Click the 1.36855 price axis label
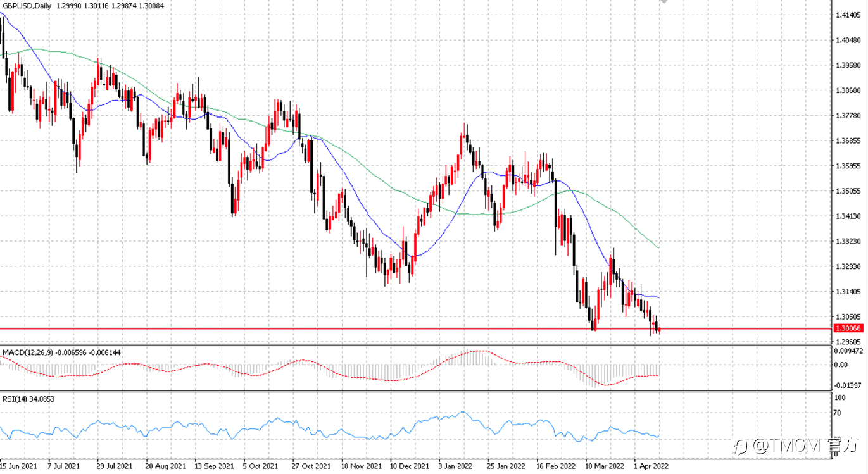This screenshot has height=474, width=868. pos(848,140)
